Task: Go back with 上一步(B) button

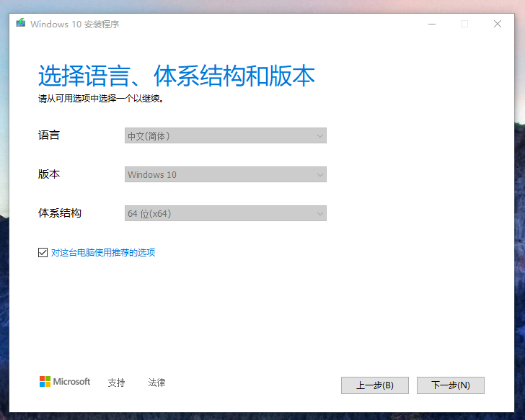Action: click(x=375, y=385)
